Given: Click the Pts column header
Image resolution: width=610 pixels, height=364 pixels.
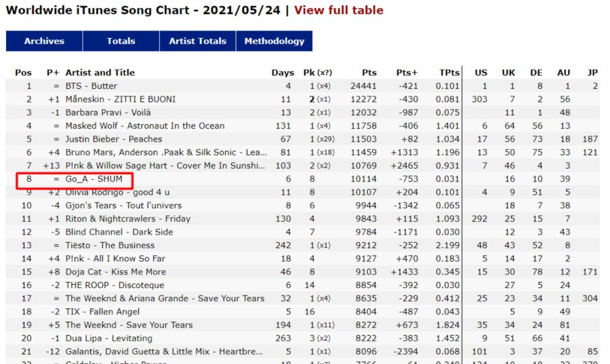Looking at the screenshot, I should (369, 73).
